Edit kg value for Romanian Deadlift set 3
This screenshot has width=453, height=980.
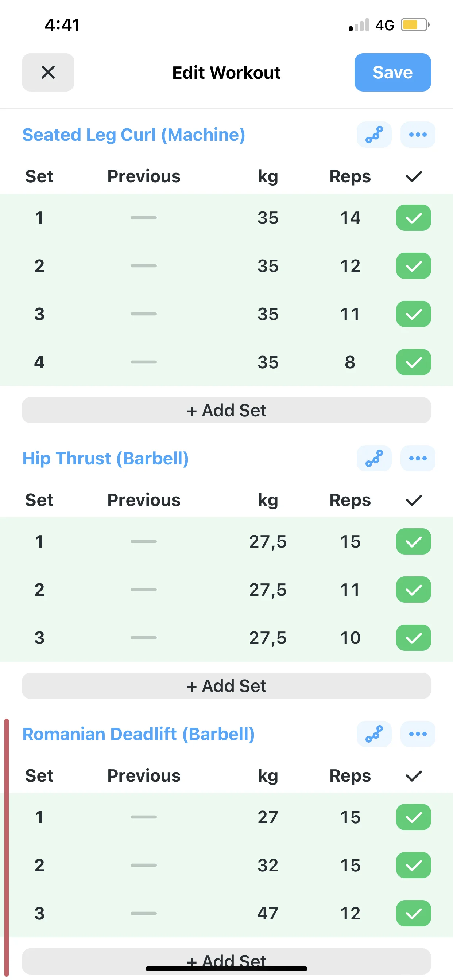point(268,913)
